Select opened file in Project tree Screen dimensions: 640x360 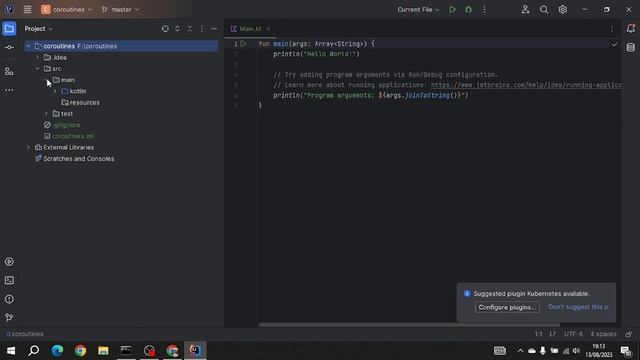[165, 29]
